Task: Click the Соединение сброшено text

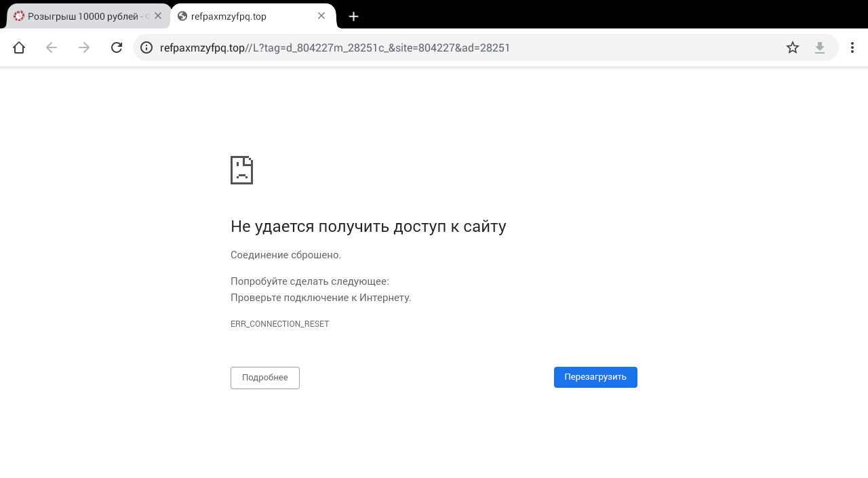Action: tap(285, 255)
